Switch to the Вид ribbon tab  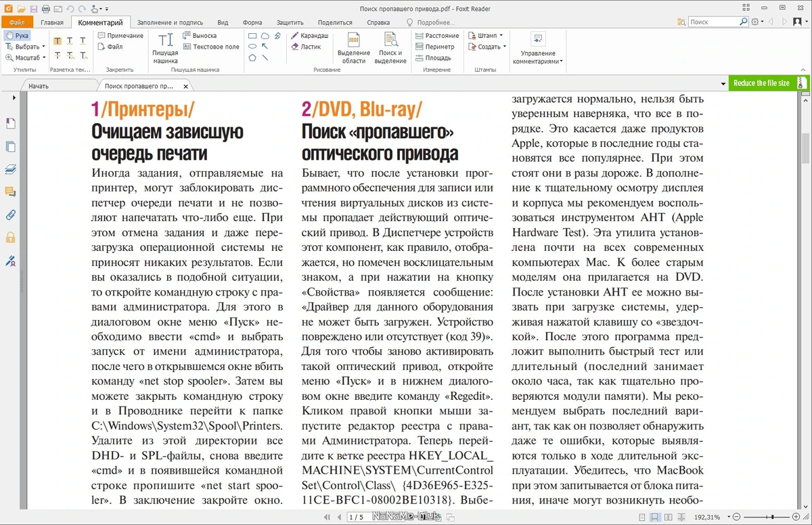tap(223, 22)
